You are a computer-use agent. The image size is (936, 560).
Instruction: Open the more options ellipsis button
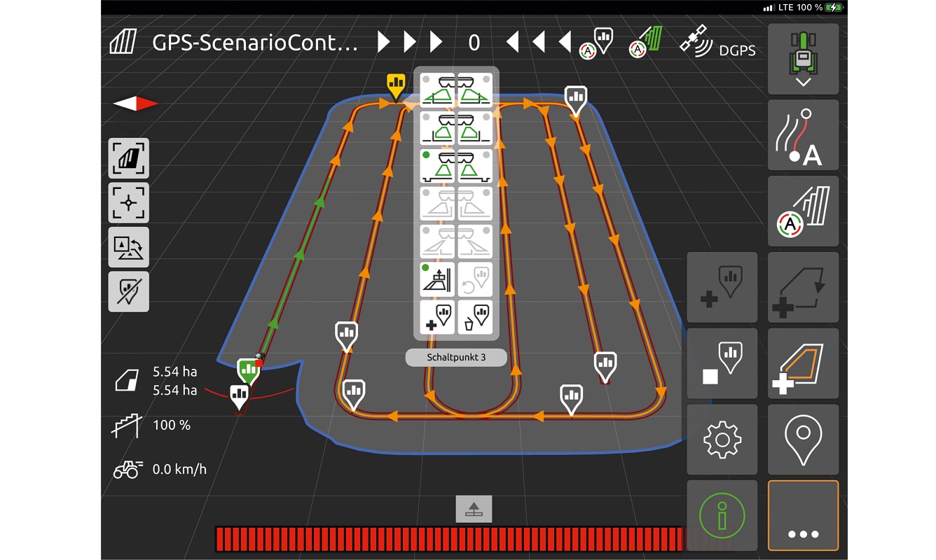click(x=803, y=515)
